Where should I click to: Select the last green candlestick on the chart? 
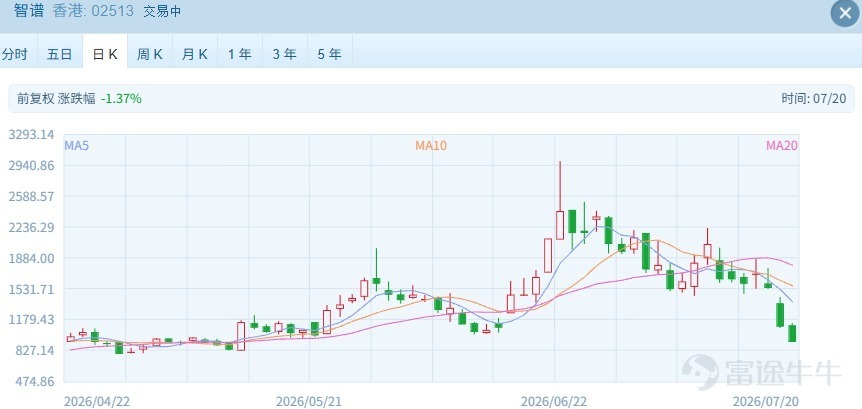792,333
